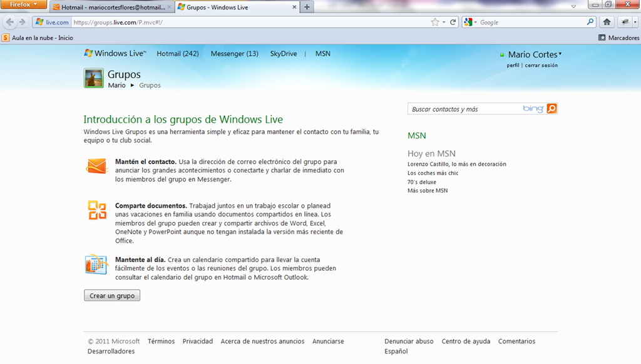Open the Centro de ayuda footer link
The width and height of the screenshot is (641, 364).
[x=466, y=341]
